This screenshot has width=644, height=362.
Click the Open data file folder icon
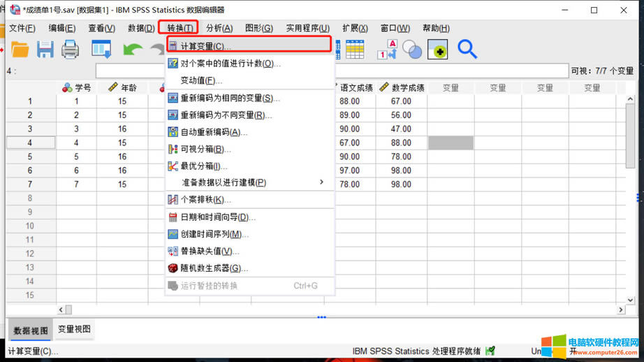(x=20, y=50)
